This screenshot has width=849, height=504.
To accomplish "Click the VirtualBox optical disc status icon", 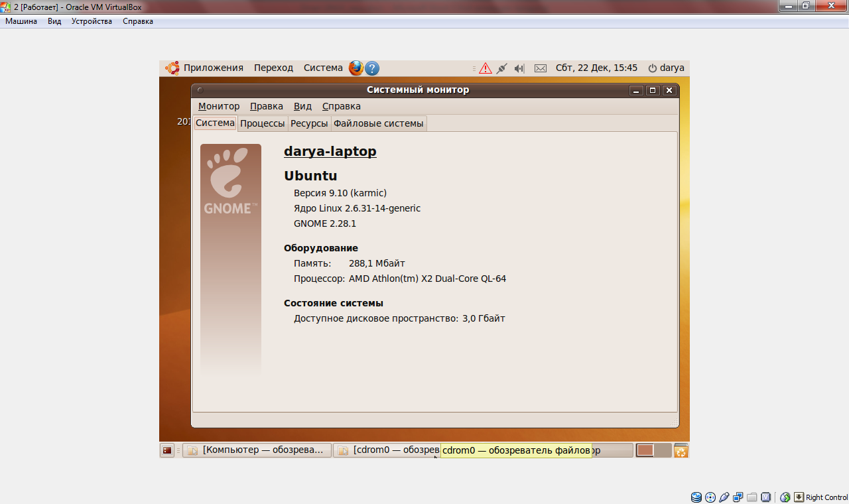I will (710, 497).
